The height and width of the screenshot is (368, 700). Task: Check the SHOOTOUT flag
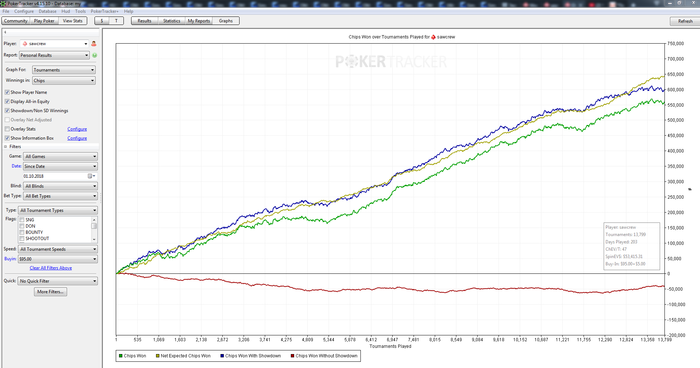[21, 238]
